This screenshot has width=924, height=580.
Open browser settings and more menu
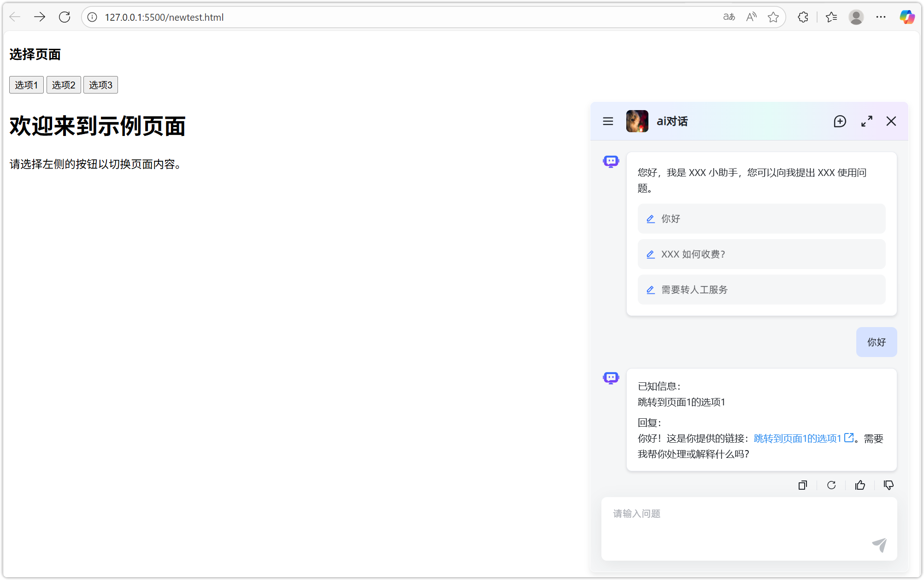(881, 17)
